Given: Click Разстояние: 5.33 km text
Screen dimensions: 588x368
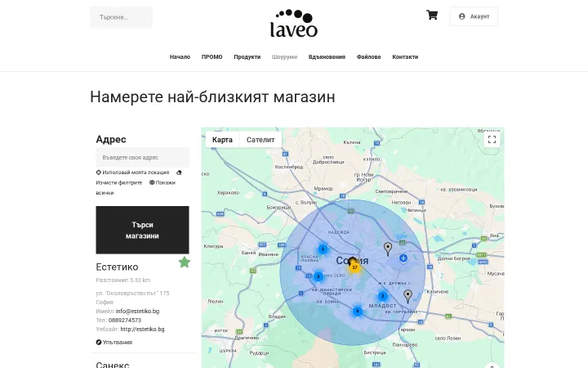Looking at the screenshot, I should [x=123, y=280].
